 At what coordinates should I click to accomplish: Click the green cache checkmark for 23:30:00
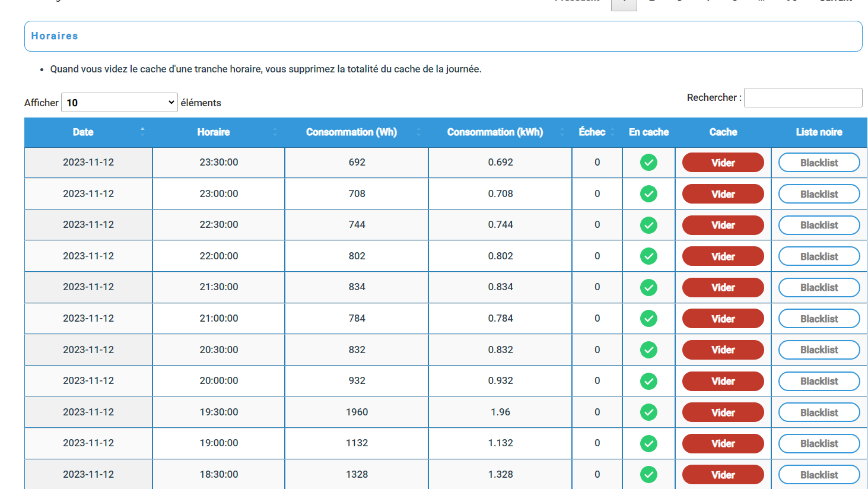click(x=648, y=163)
